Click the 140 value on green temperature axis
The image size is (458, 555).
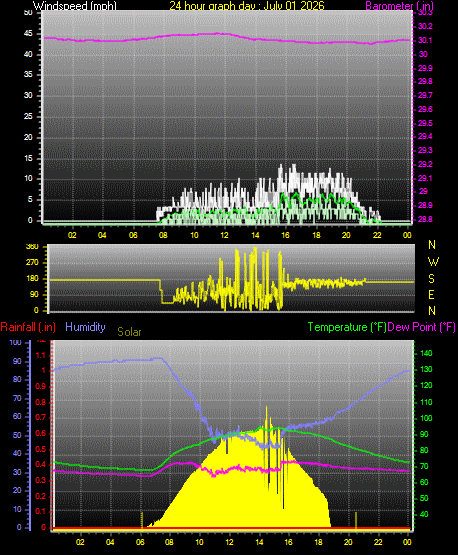(426, 353)
